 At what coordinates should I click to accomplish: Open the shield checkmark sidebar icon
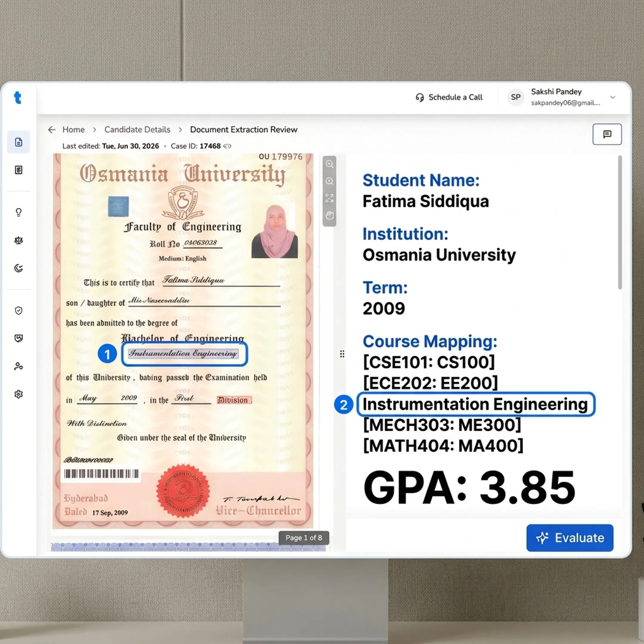tap(19, 310)
